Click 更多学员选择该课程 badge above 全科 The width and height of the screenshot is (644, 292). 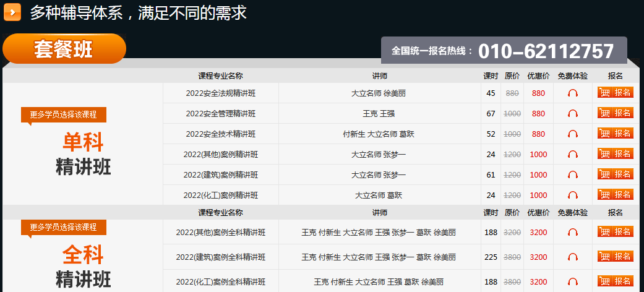tap(64, 227)
